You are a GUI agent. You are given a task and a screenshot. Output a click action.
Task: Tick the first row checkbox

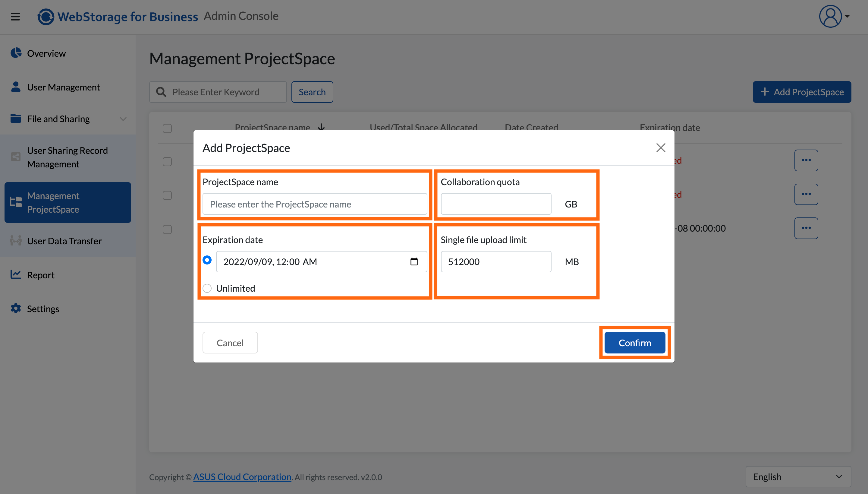pos(167,162)
